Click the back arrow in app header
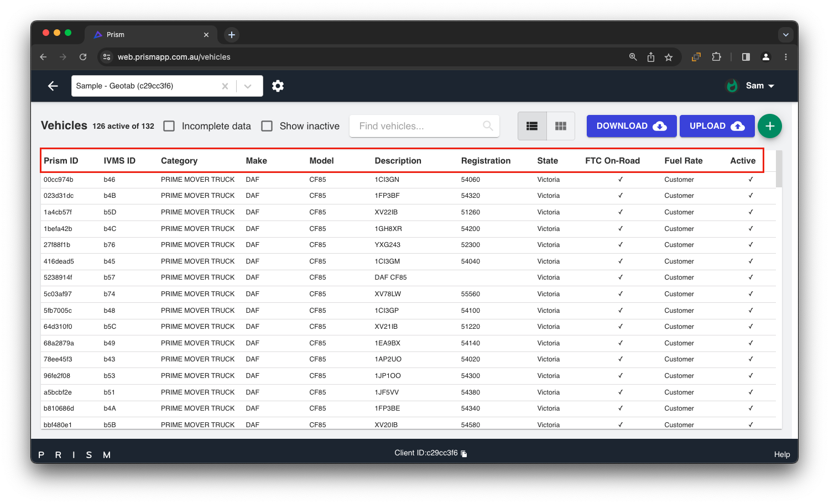The width and height of the screenshot is (829, 504). click(53, 86)
